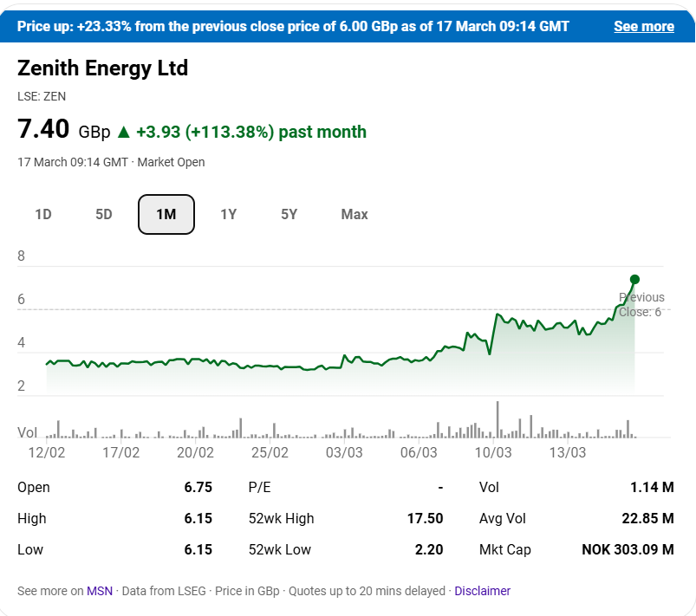This screenshot has width=696, height=616.
Task: Click the P/E label
Action: point(260,487)
